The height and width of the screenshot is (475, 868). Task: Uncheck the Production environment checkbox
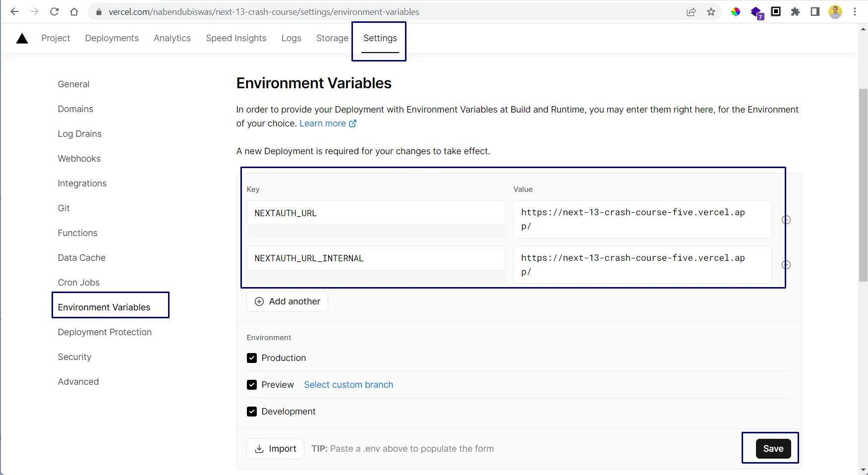(252, 358)
